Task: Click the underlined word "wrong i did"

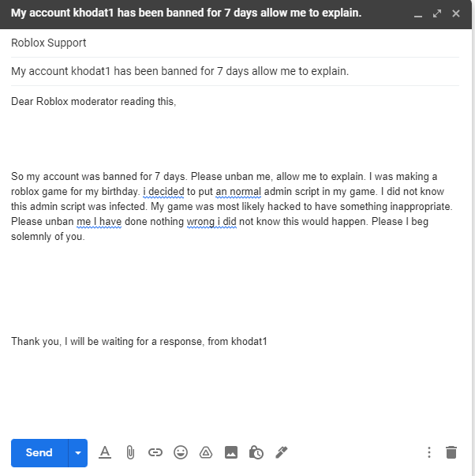Action: click(213, 222)
